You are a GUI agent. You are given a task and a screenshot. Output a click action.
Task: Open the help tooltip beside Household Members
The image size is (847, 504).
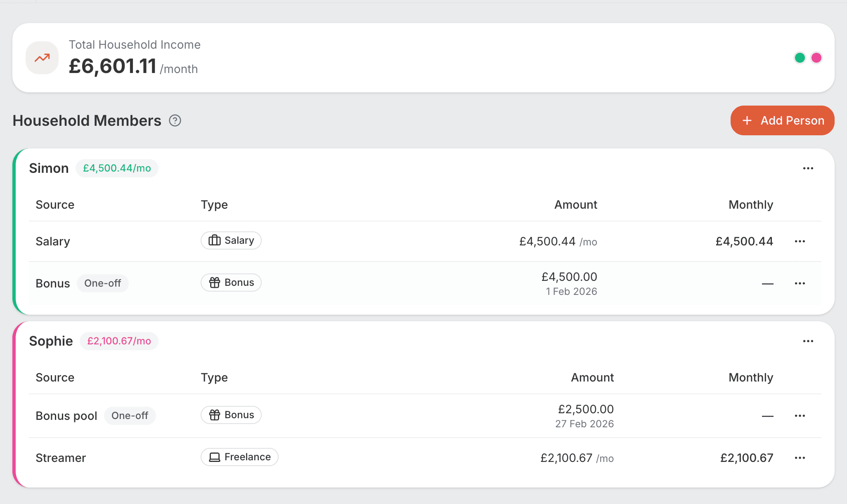(175, 120)
